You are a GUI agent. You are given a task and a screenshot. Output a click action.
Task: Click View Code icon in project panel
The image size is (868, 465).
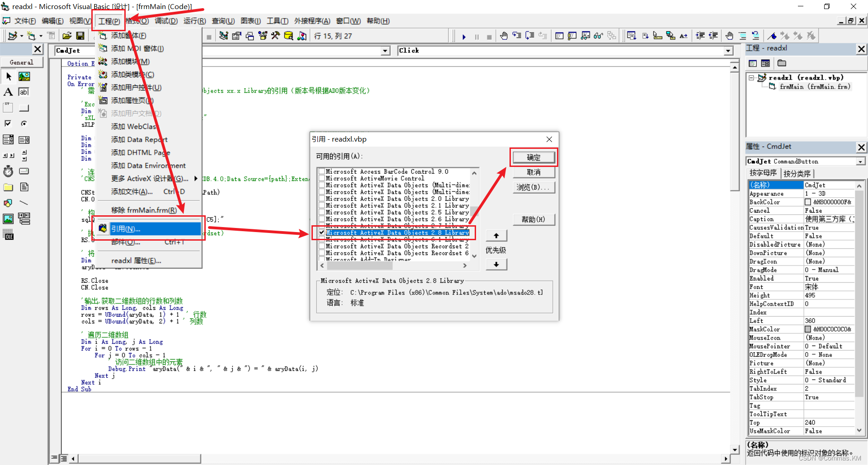coord(753,63)
